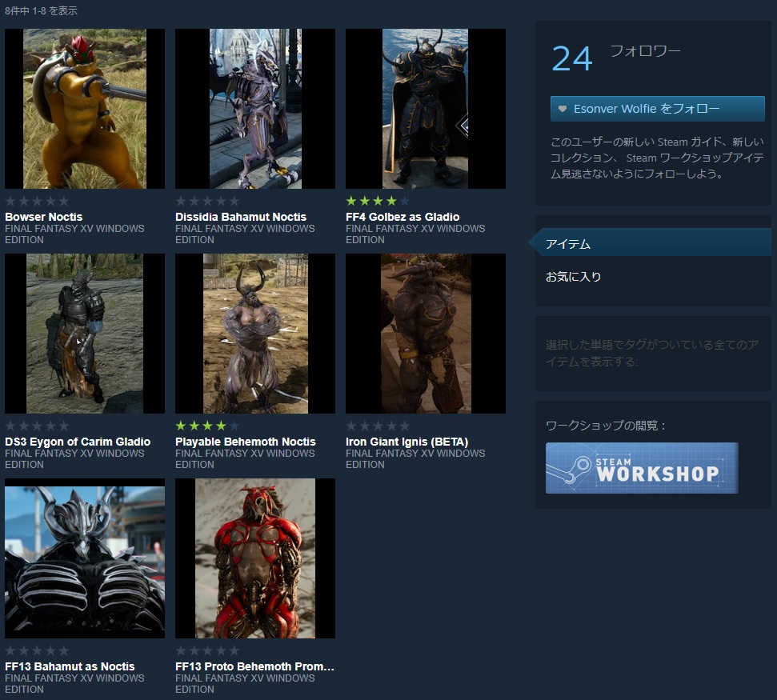Image resolution: width=777 pixels, height=700 pixels.
Task: Click the empty star rating under DS3 Eygon
Action: pyautogui.click(x=37, y=426)
